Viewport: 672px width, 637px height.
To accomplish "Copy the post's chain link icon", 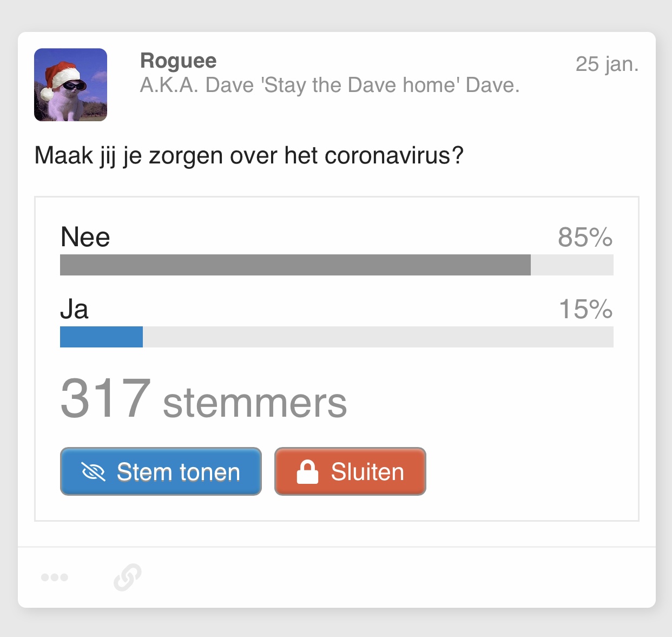I will coord(128,577).
